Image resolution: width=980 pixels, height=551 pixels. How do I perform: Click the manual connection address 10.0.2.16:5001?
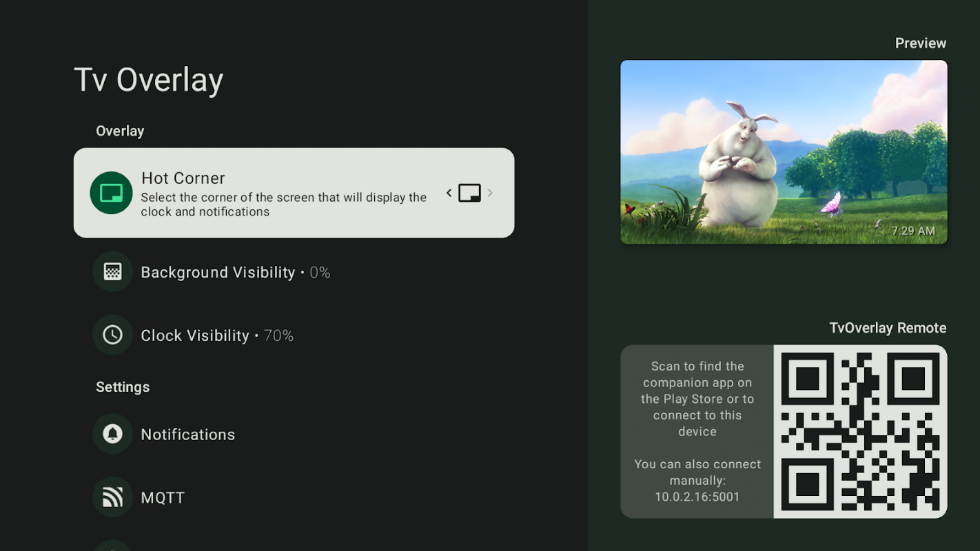[697, 497]
